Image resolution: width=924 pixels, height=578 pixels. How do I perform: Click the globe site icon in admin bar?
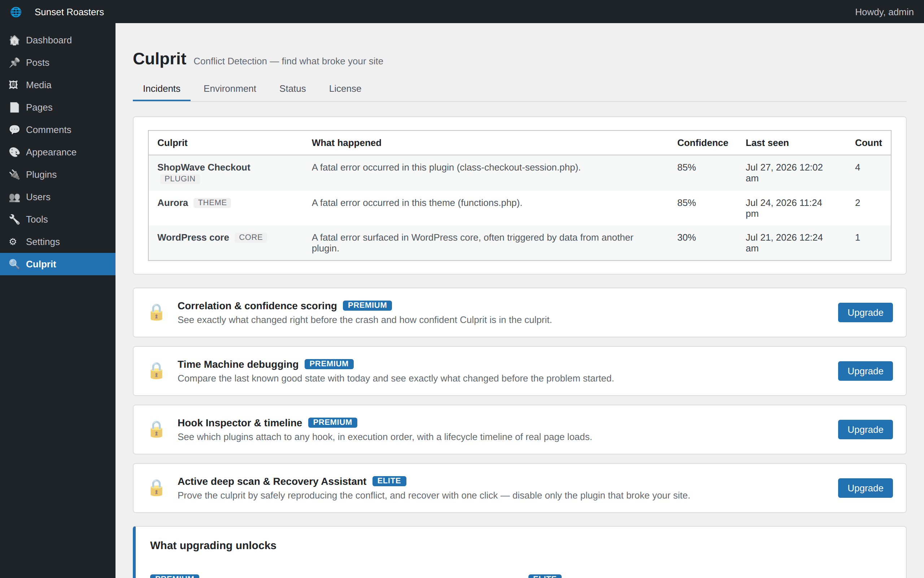point(16,12)
